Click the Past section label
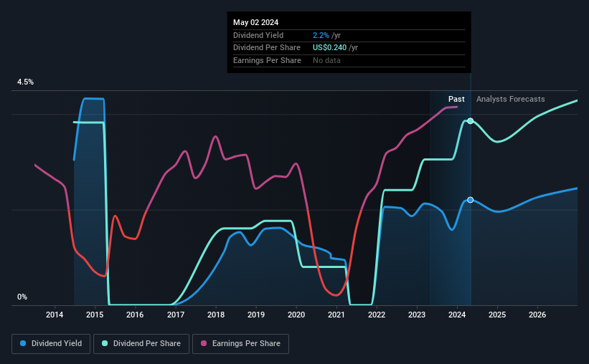Image resolution: width=589 pixels, height=364 pixels. click(456, 99)
